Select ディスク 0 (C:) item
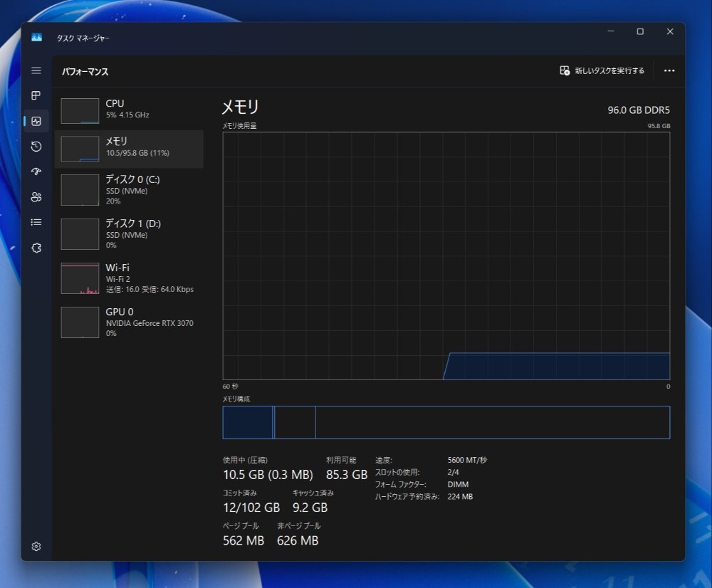Viewport: 712px width, 588px height. point(129,190)
